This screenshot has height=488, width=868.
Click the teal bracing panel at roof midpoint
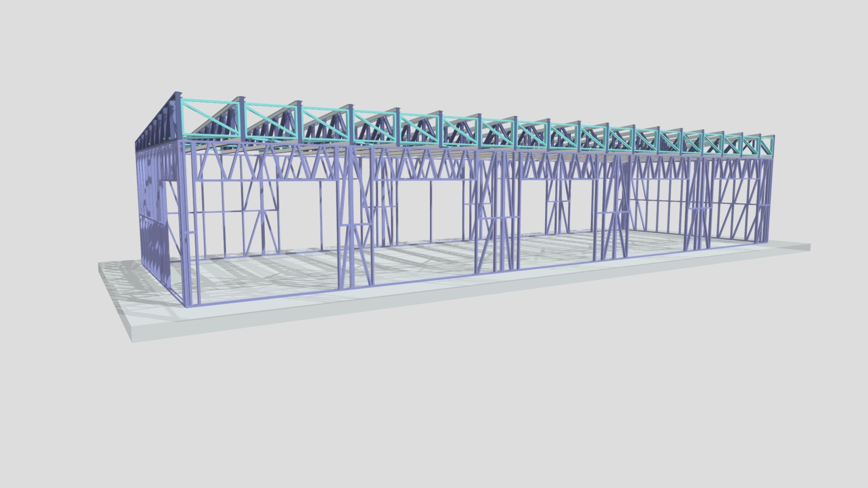pos(461,131)
